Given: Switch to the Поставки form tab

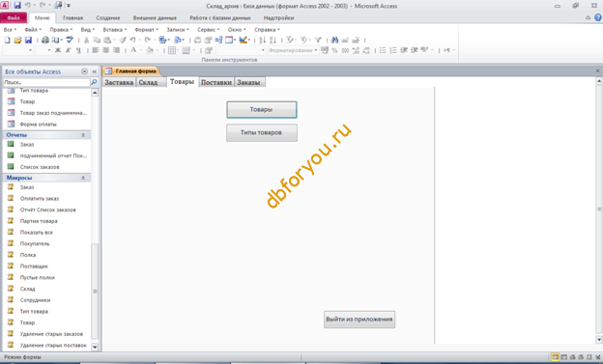Looking at the screenshot, I should pyautogui.click(x=216, y=82).
